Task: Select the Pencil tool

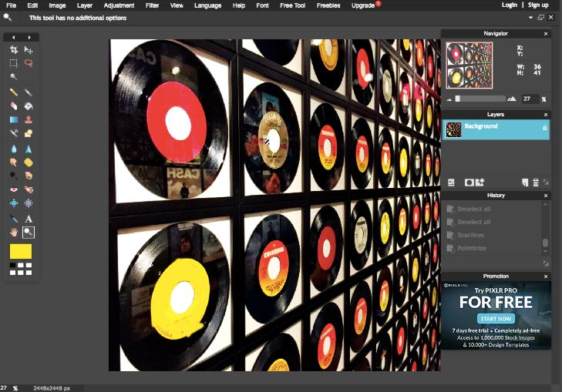Action: (x=14, y=92)
